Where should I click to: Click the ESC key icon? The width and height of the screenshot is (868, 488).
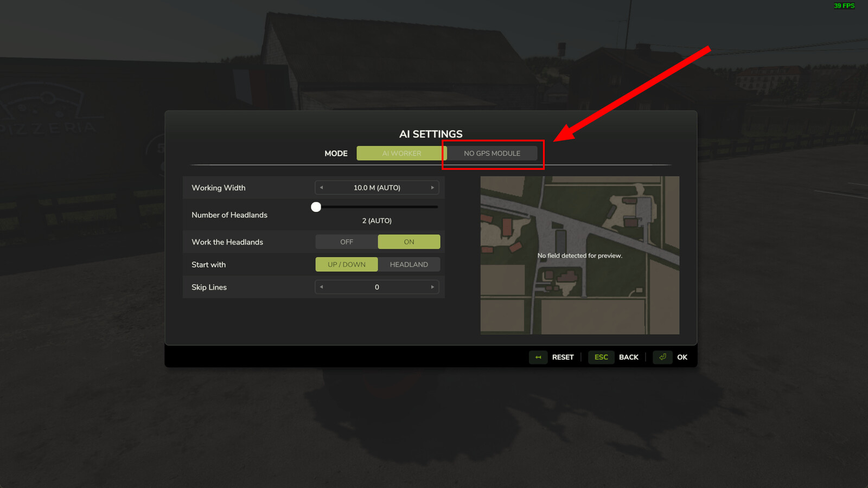(601, 357)
